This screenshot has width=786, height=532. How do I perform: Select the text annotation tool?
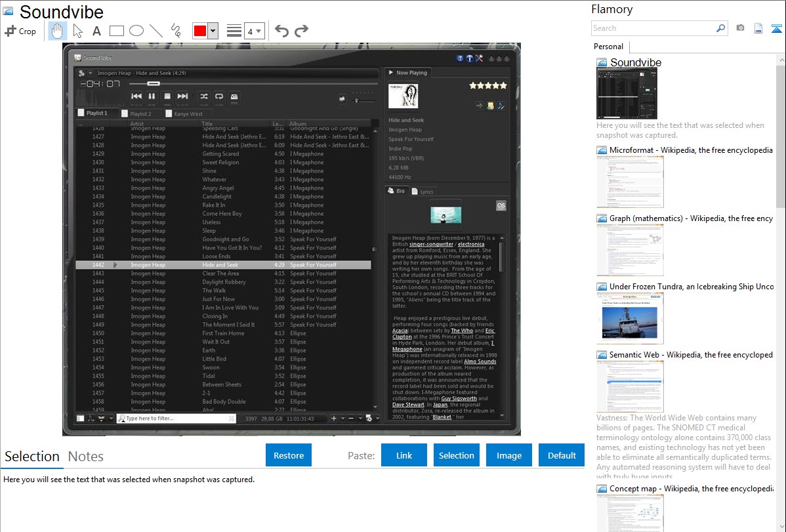[x=96, y=31]
